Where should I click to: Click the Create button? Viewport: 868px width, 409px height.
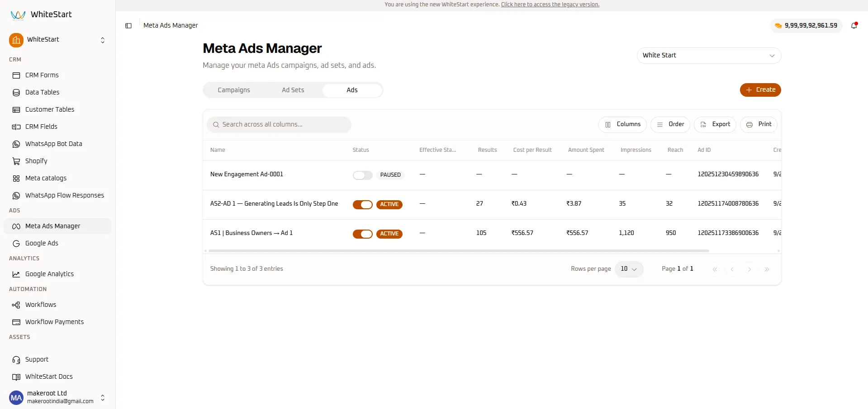pyautogui.click(x=760, y=90)
